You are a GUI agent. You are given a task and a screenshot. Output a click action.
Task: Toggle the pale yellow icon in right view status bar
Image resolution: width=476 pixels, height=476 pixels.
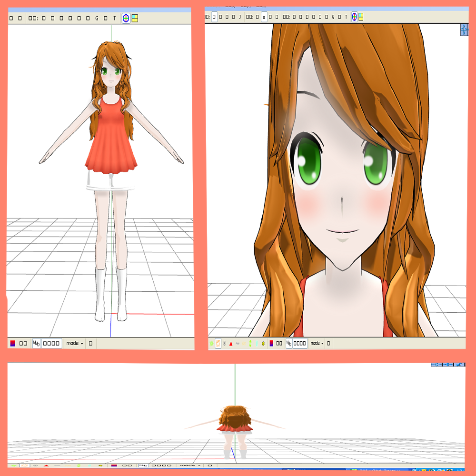(x=244, y=343)
